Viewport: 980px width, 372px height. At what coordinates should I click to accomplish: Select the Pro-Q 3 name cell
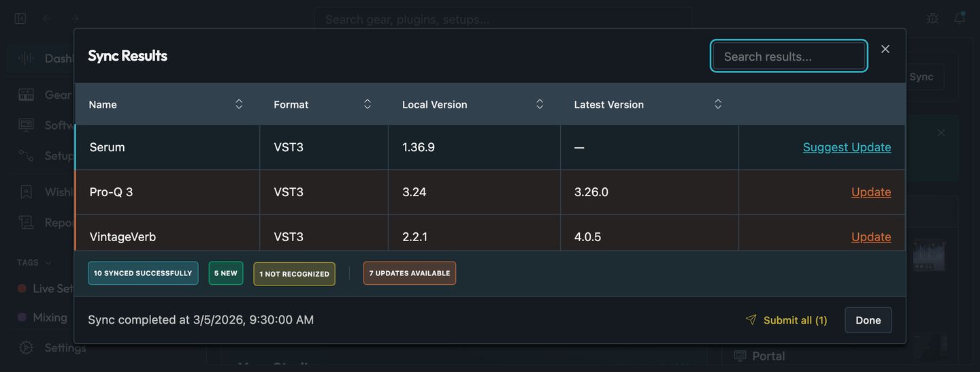pyautogui.click(x=167, y=192)
